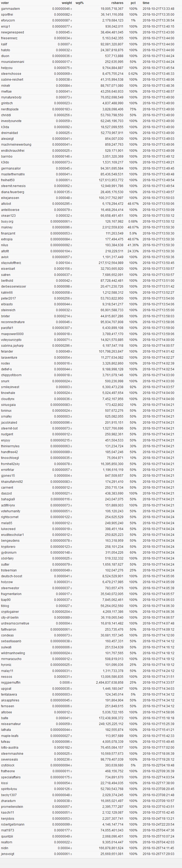Select voter lotto-austria
Viewport: 182px width, 868px height.
(x=10, y=748)
